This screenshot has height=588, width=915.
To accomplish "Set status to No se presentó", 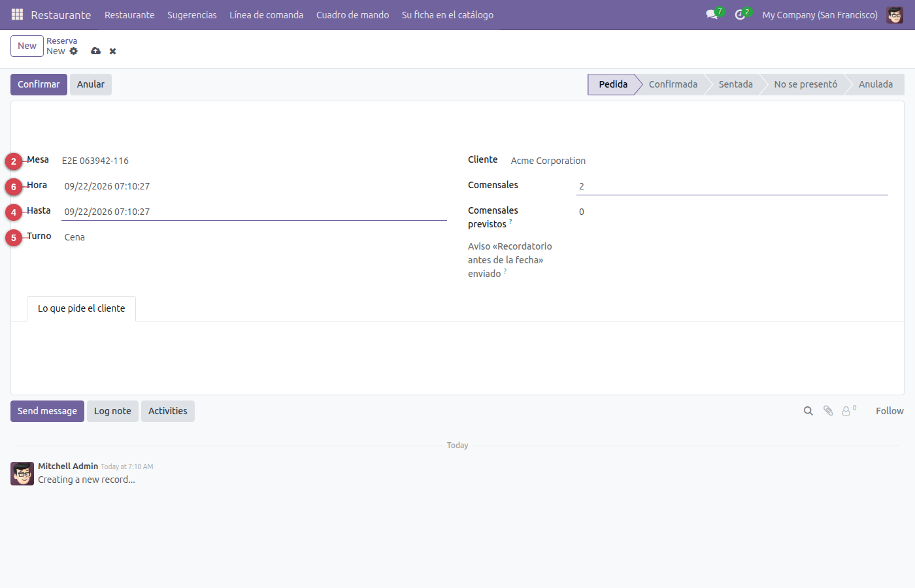I will pos(806,84).
